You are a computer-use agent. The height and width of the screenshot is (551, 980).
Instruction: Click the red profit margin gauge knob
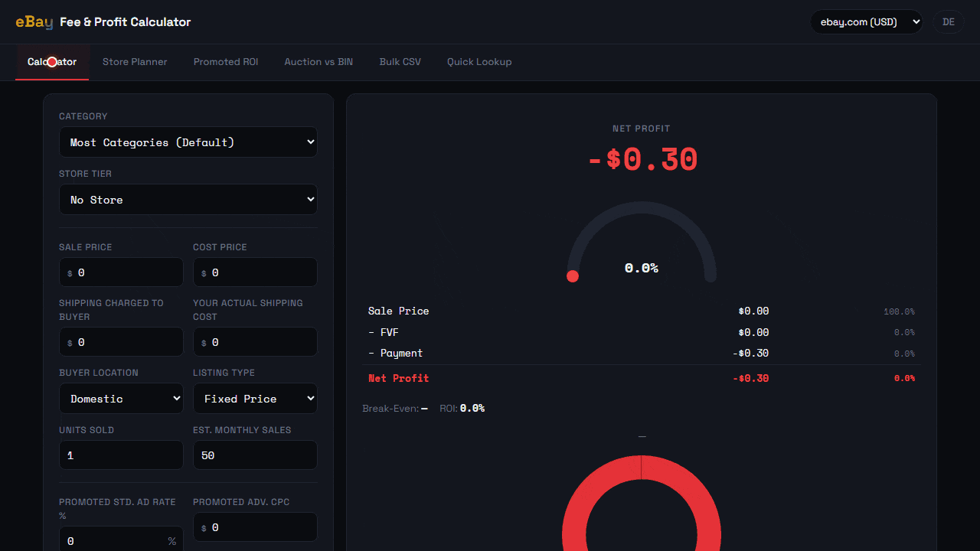573,276
